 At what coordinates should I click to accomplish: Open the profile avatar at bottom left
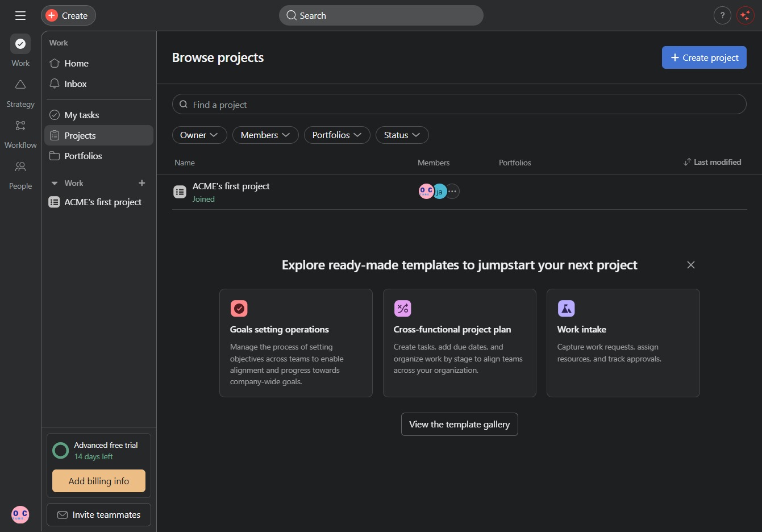point(20,514)
